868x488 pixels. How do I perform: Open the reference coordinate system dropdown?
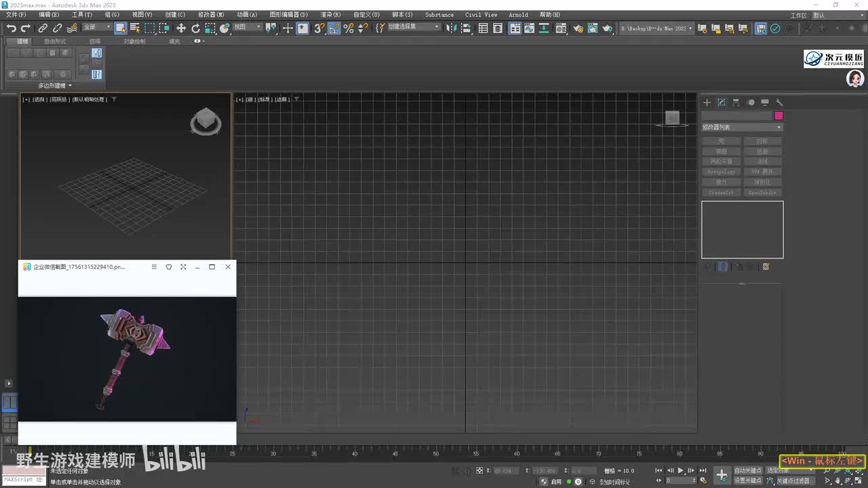(x=248, y=28)
